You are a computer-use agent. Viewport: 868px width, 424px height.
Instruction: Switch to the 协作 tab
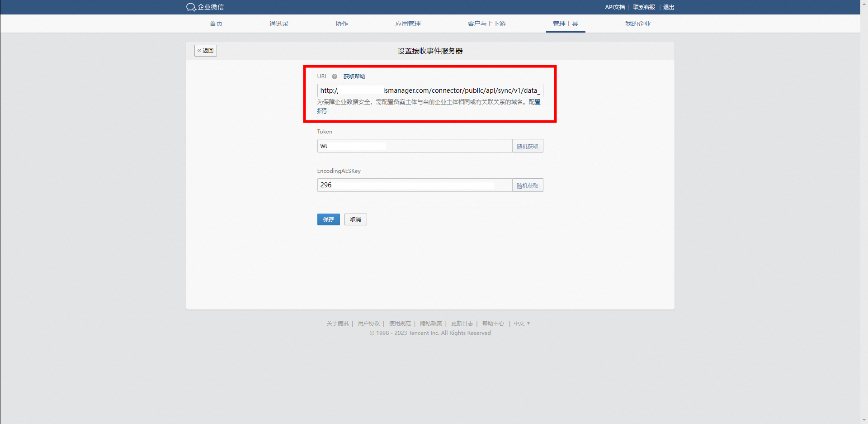tap(342, 24)
